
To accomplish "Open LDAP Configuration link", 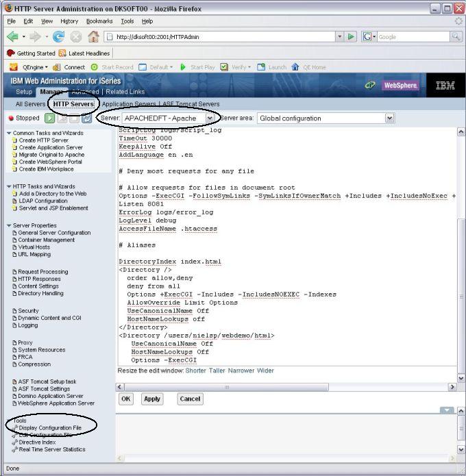I will (x=43, y=201).
